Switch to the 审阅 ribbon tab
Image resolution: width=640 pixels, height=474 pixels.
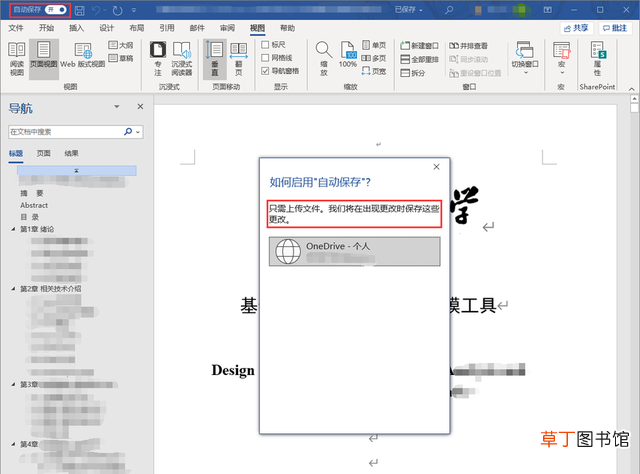pyautogui.click(x=227, y=28)
